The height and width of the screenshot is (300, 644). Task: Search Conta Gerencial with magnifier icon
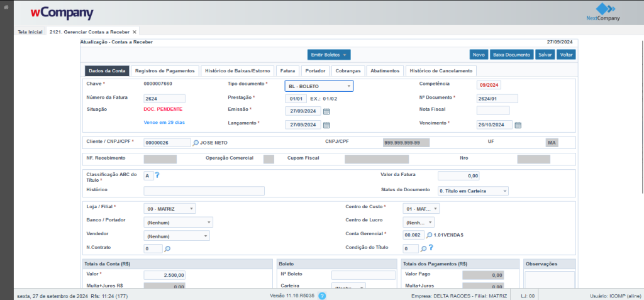(x=429, y=235)
